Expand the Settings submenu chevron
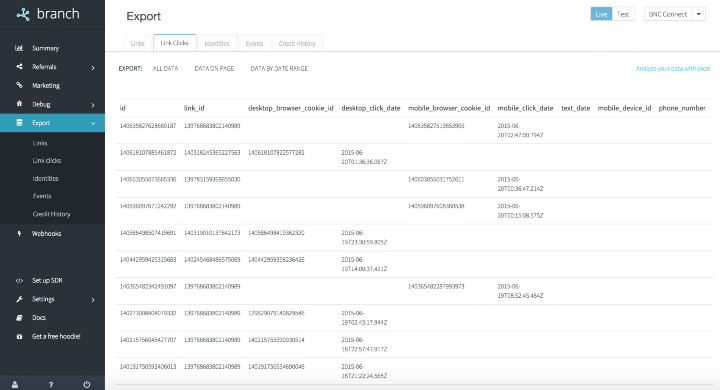 93,300
